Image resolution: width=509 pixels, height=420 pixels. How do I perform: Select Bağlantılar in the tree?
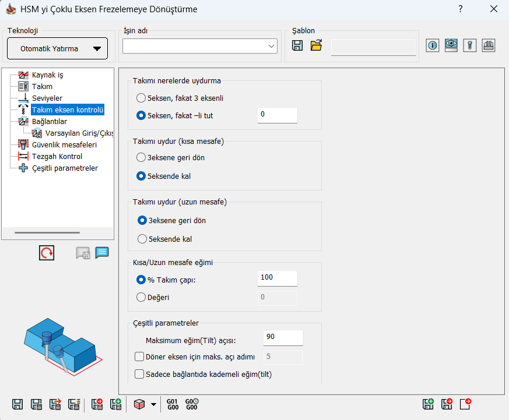tap(49, 122)
